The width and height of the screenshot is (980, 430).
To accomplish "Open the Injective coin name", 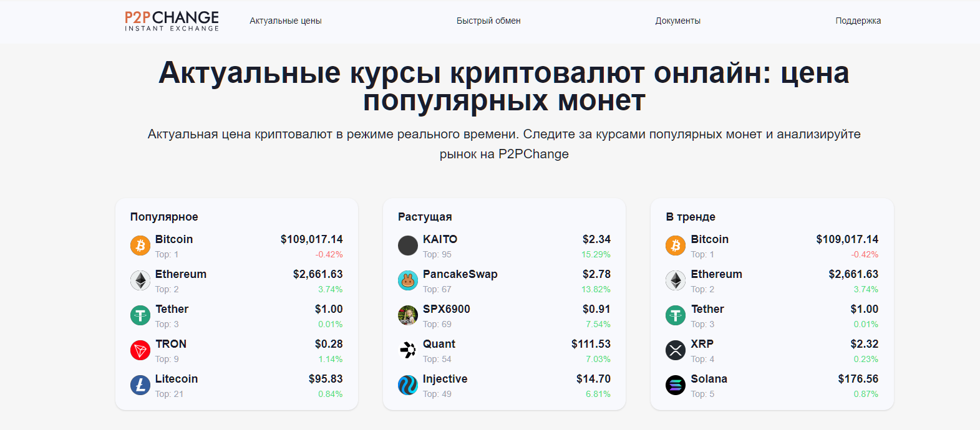I will click(445, 379).
